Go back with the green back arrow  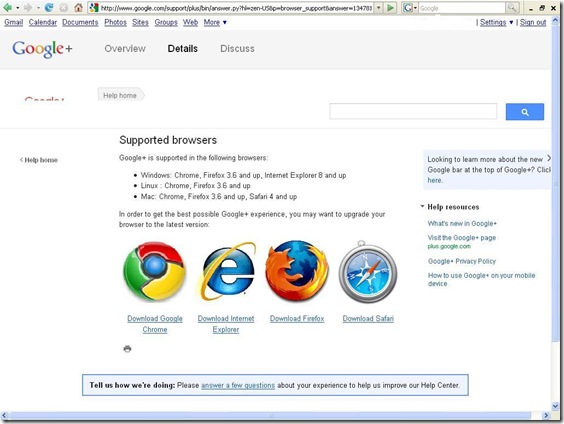[7, 7]
